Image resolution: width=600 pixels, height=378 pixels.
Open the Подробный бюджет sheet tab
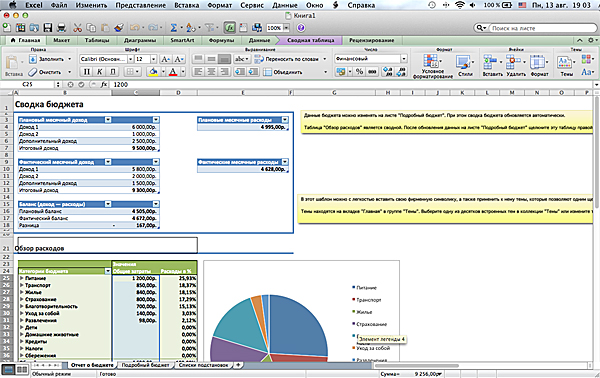[x=145, y=365]
